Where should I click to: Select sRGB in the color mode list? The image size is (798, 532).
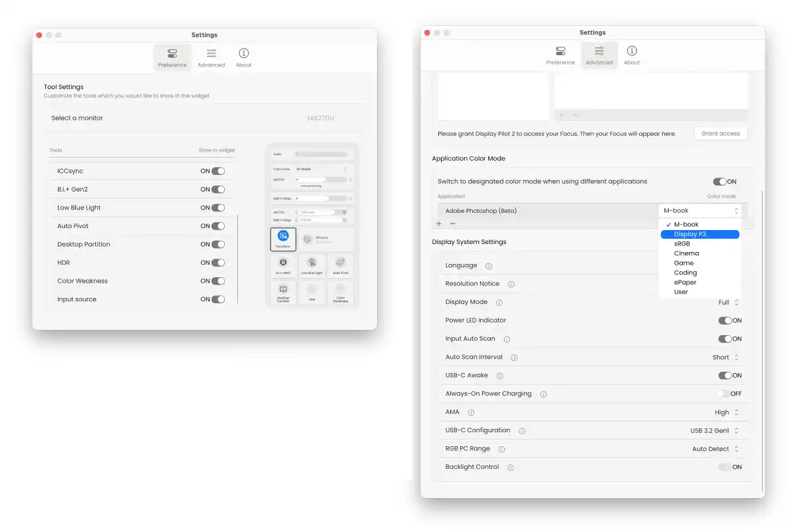point(682,244)
